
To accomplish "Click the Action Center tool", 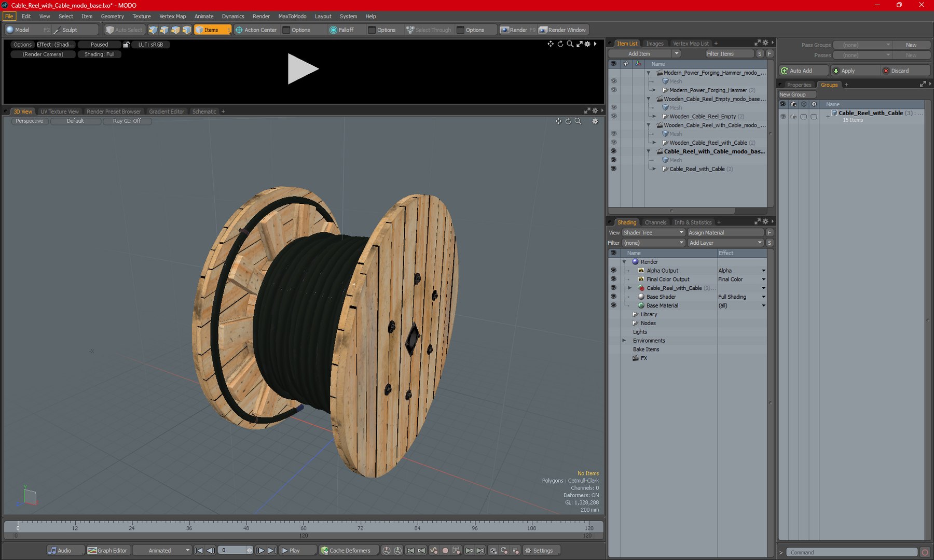I will point(256,30).
